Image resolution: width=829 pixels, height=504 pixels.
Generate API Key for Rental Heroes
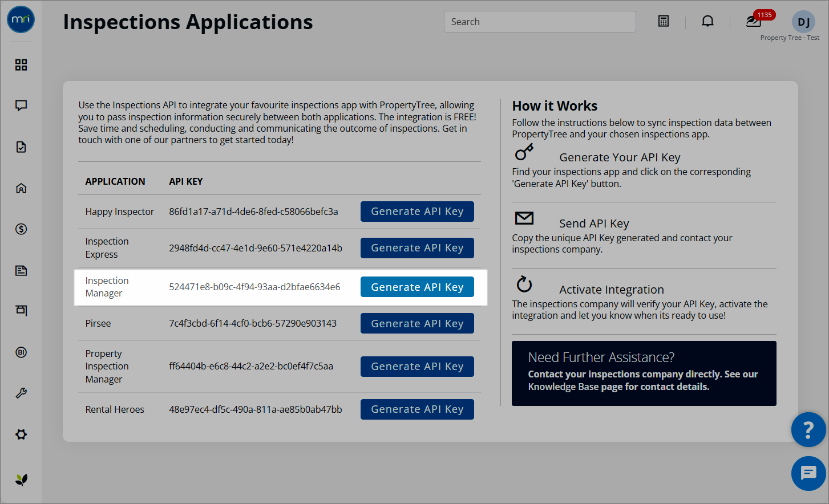pos(417,409)
